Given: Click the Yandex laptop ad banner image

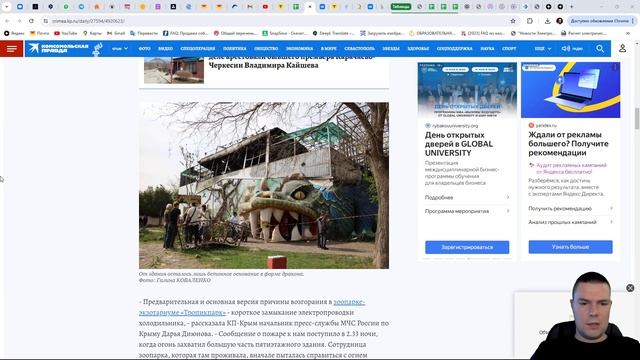Looking at the screenshot, I should [571, 90].
